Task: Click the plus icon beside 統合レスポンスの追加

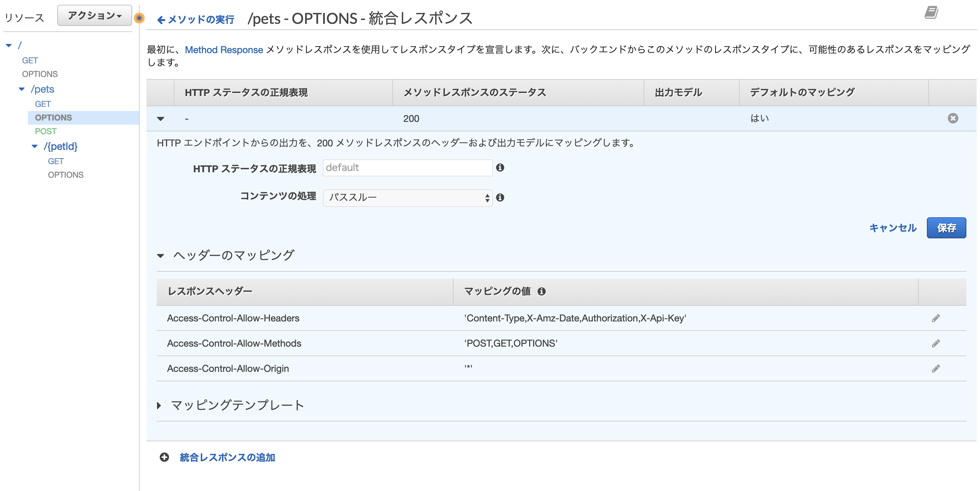Action: (x=164, y=458)
